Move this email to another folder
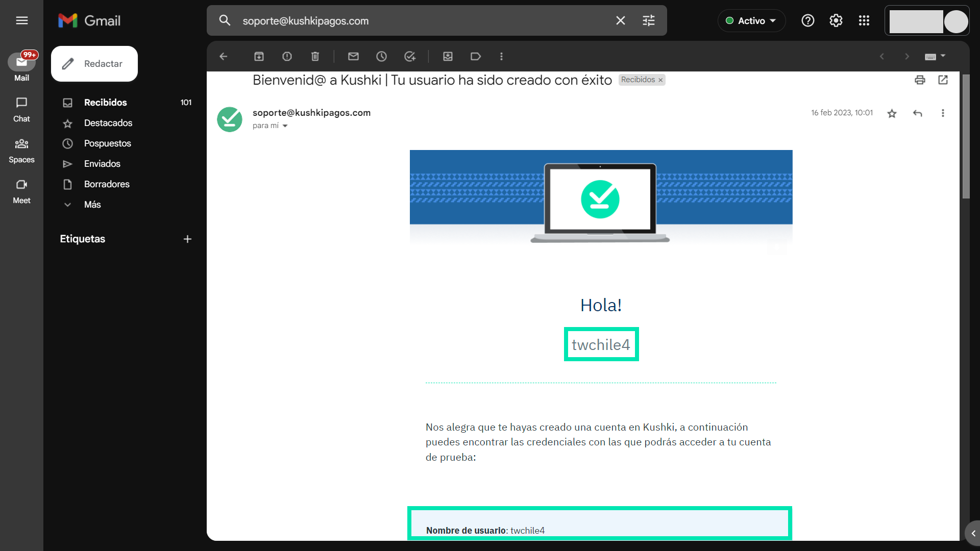 [448, 57]
